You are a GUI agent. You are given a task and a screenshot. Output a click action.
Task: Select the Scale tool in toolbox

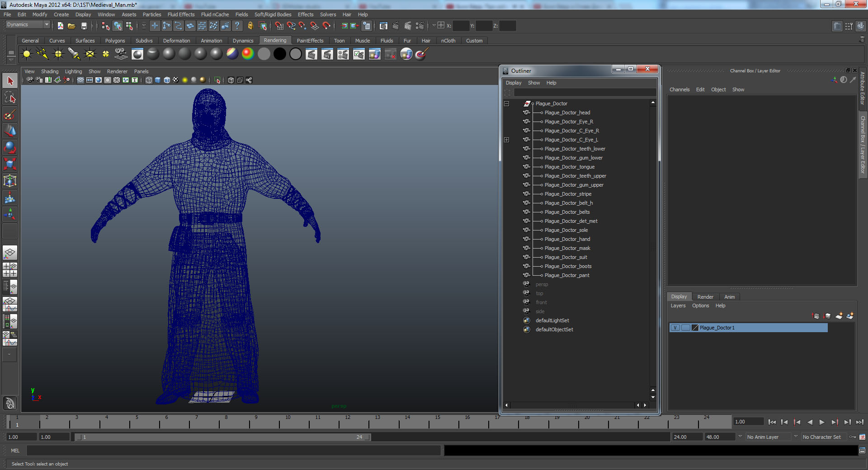coord(10,164)
